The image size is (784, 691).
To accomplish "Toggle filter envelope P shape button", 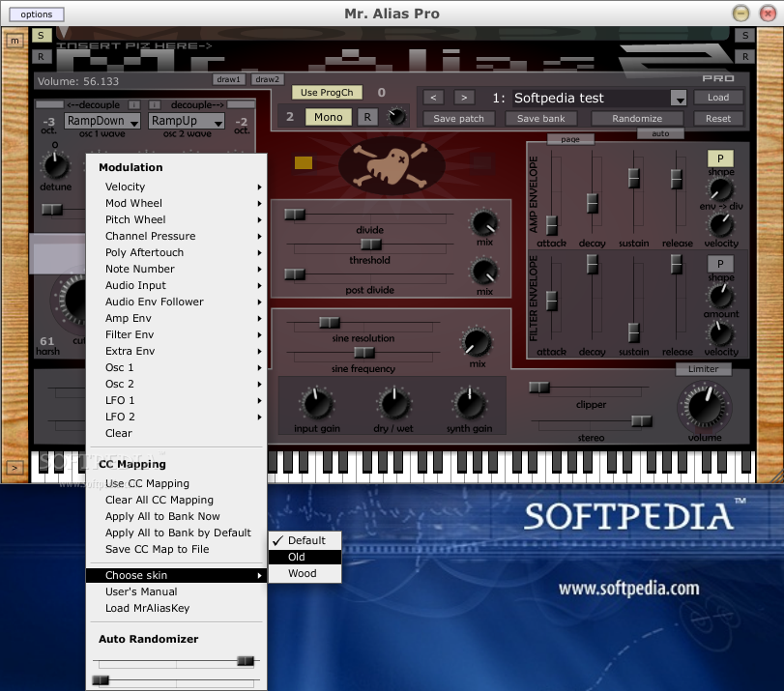I will (x=720, y=264).
